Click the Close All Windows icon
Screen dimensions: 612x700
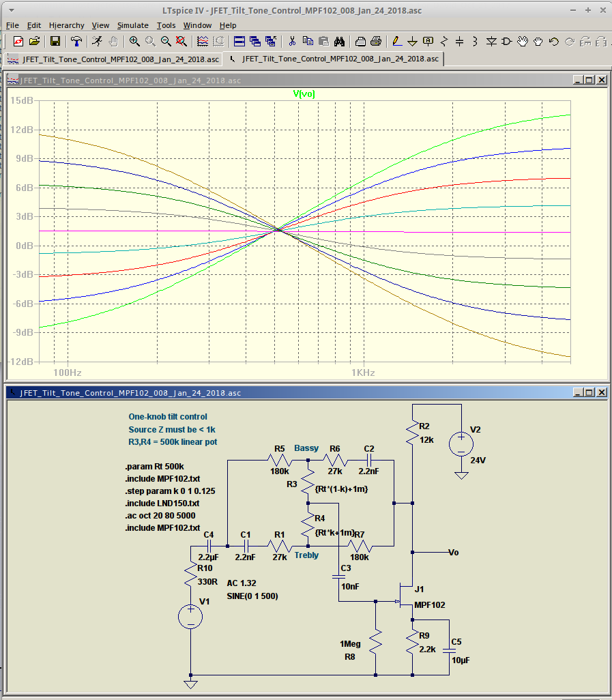pyautogui.click(x=270, y=42)
